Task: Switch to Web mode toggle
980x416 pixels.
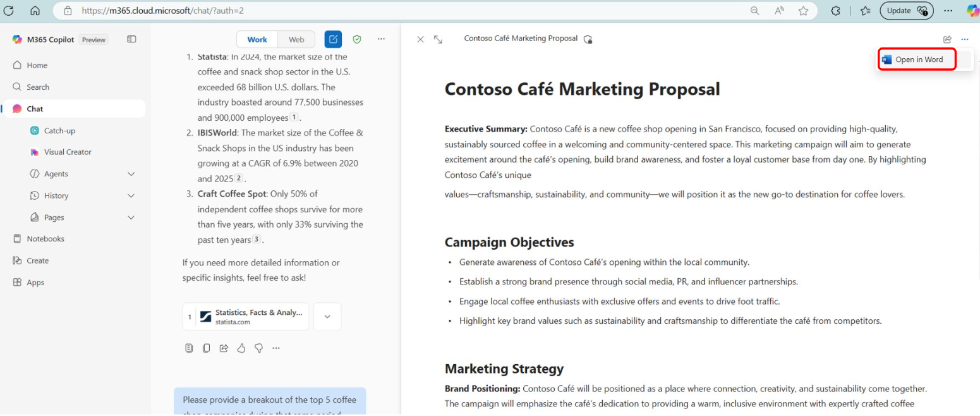Action: click(296, 39)
